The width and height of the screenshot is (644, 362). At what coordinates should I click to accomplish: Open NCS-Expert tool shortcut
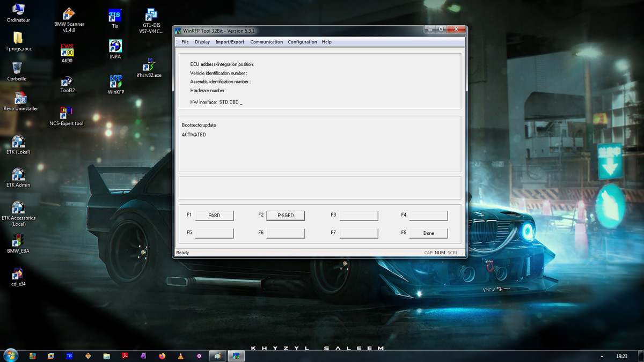coord(67,116)
